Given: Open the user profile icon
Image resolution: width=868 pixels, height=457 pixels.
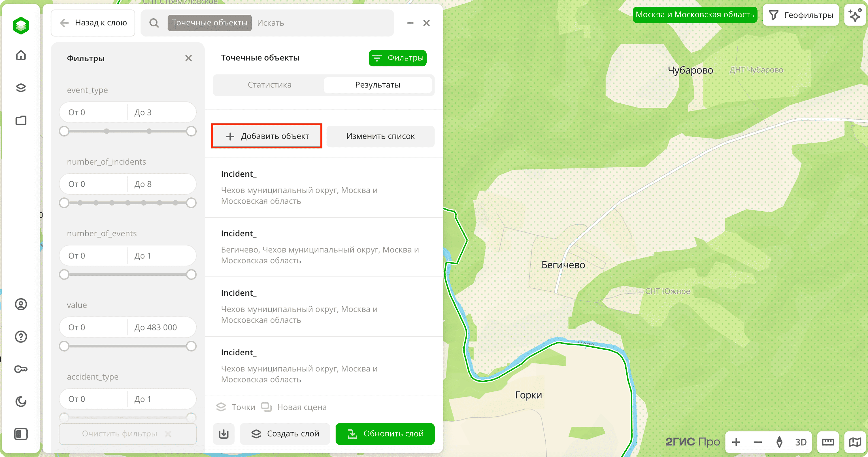Looking at the screenshot, I should point(21,304).
